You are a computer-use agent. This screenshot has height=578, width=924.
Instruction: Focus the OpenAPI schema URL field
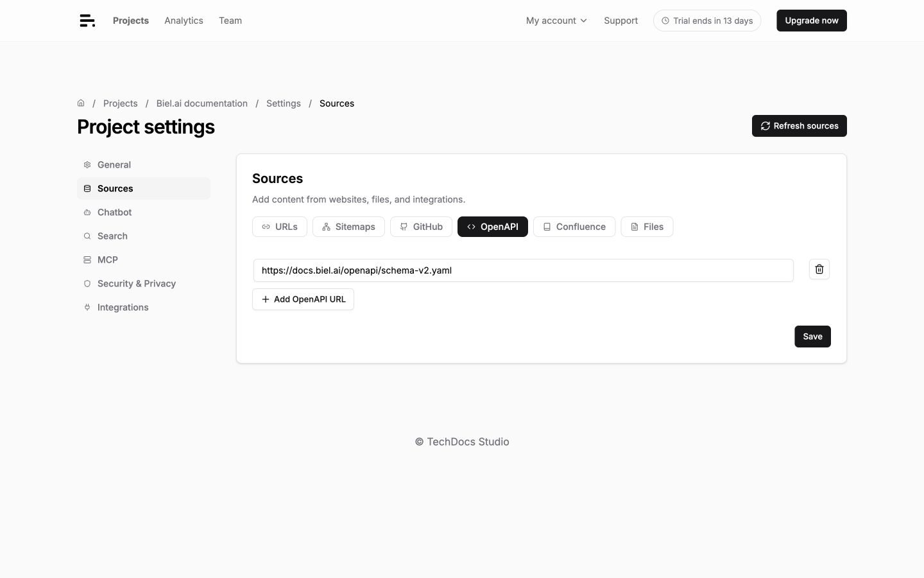coord(524,270)
